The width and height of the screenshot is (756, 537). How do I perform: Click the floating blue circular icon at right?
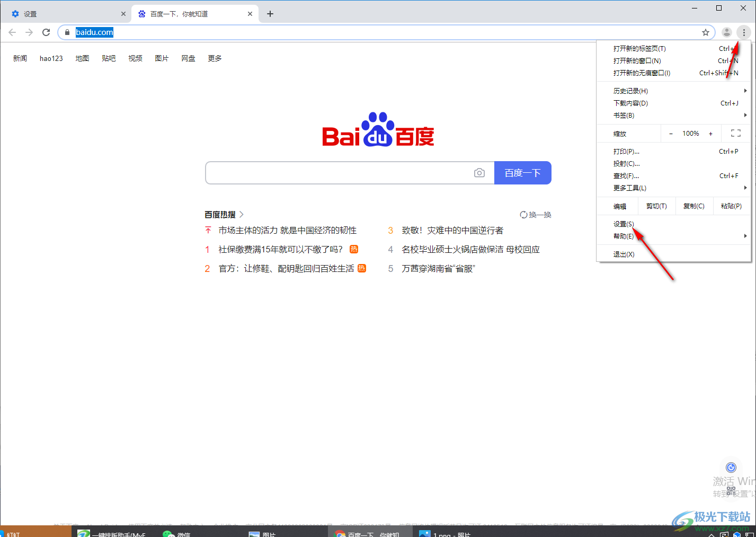point(731,467)
